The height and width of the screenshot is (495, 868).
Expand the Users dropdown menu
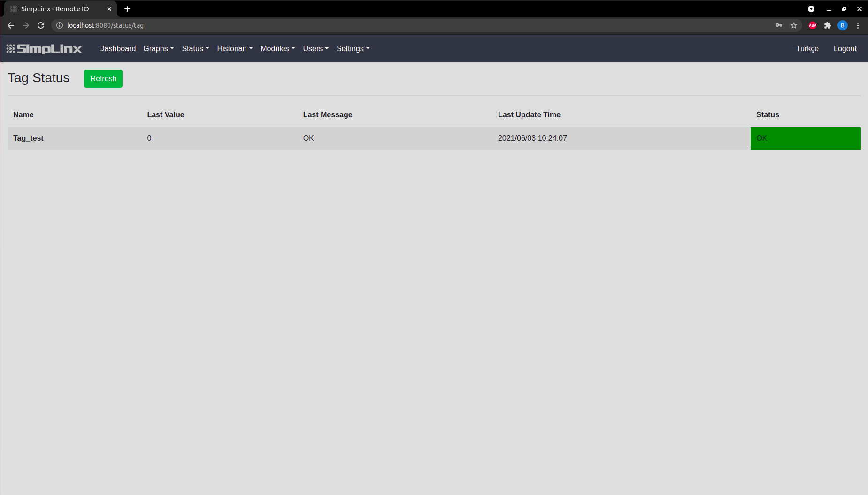316,48
